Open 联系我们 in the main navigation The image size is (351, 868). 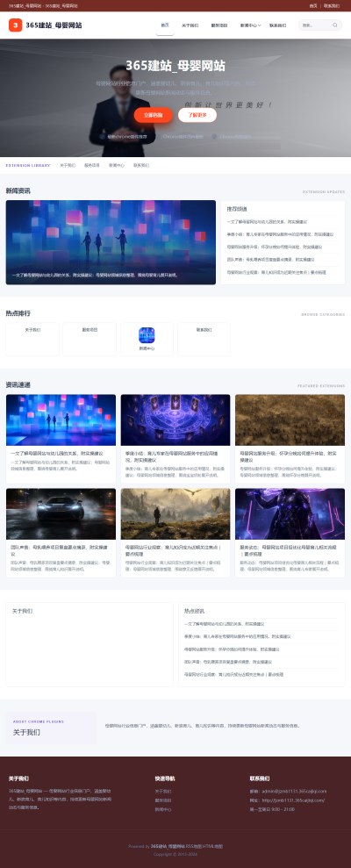point(278,25)
